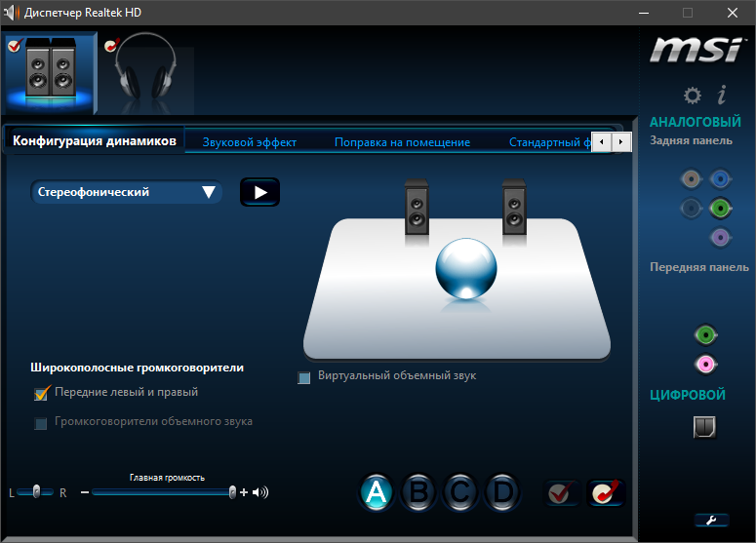Screen dimensions: 756x543
Task: Click the L-R balance slider handle
Action: click(37, 491)
